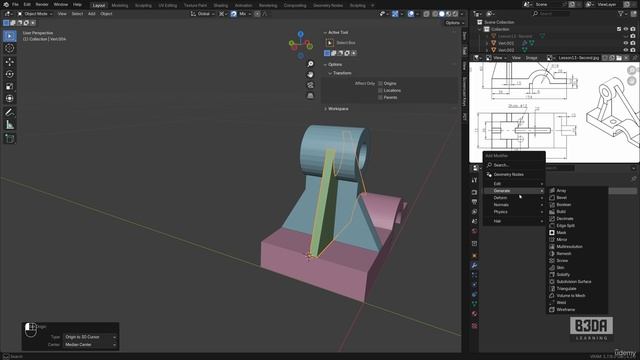640x360 pixels.
Task: Open the Tool properties tab icon
Action: point(474,180)
